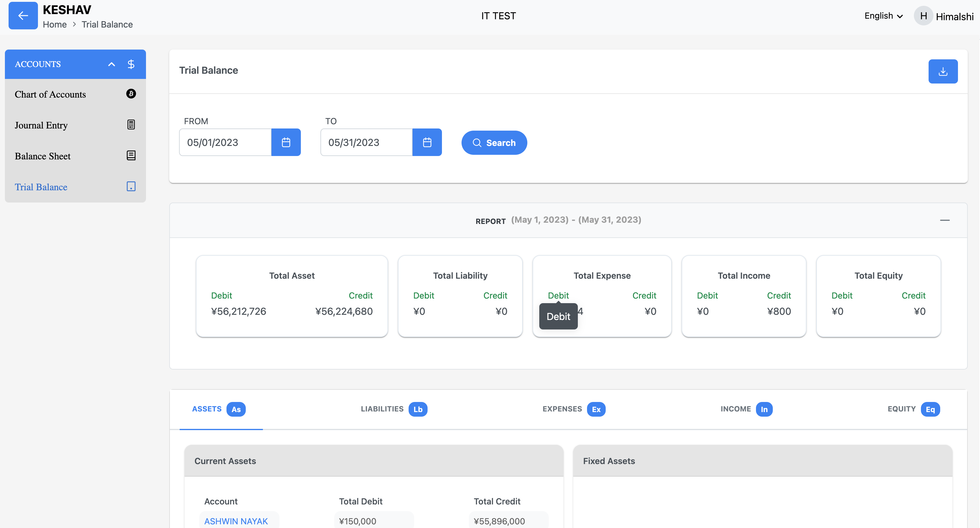Click the KESHAV company title
This screenshot has width=980, height=528.
pos(67,9)
